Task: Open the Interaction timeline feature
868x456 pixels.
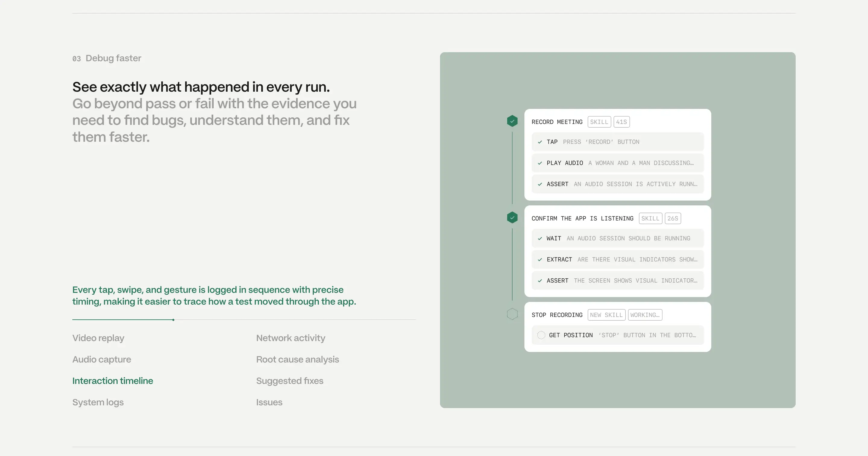Action: click(112, 381)
